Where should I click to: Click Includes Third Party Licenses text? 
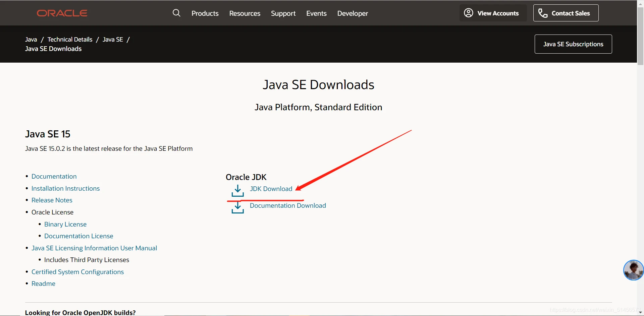click(x=87, y=260)
